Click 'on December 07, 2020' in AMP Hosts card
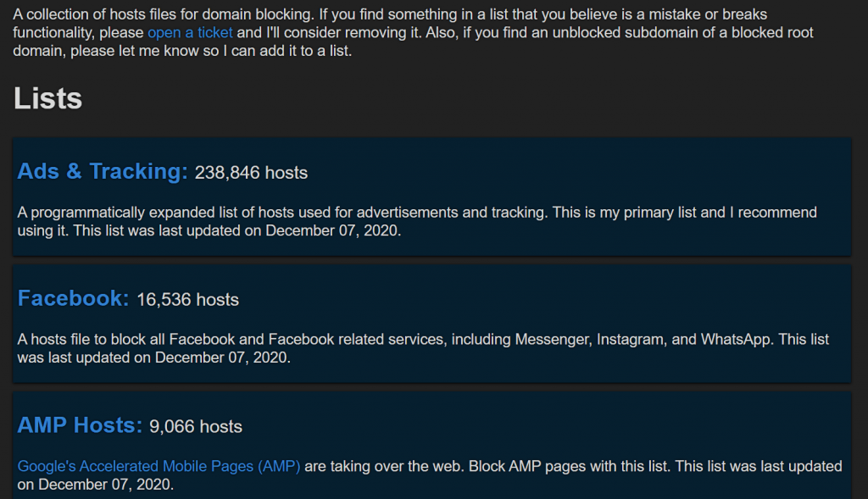868x499 pixels. pyautogui.click(x=95, y=485)
